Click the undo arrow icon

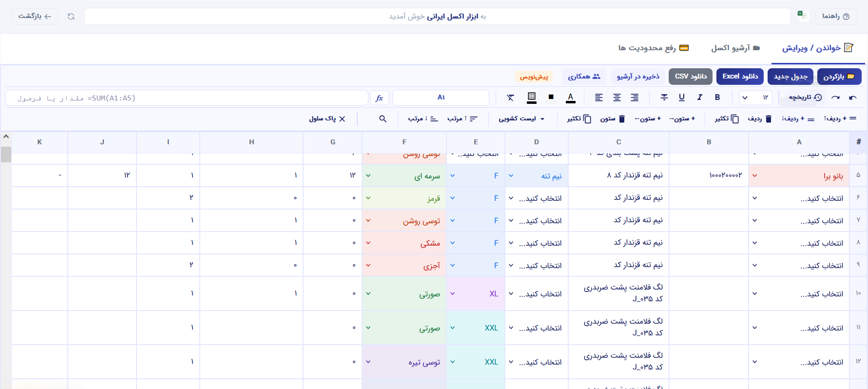[x=852, y=97]
